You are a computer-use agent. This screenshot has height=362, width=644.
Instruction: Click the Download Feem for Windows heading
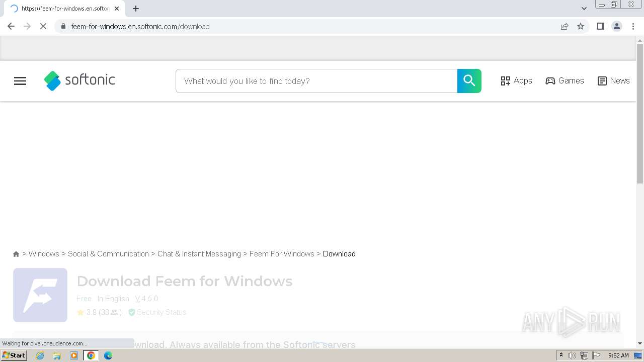pyautogui.click(x=185, y=281)
